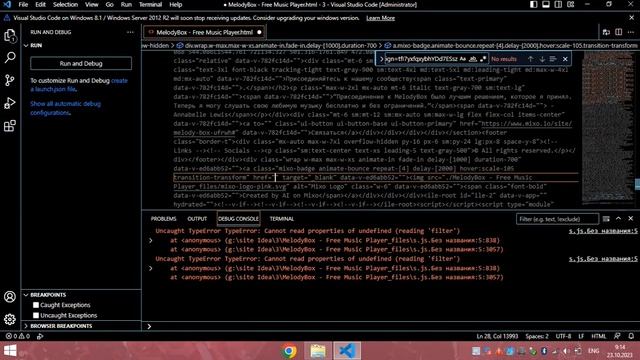Click Ln 28, Col 13993 in the status bar
Viewport: 640px width, 360px height.
497,336
